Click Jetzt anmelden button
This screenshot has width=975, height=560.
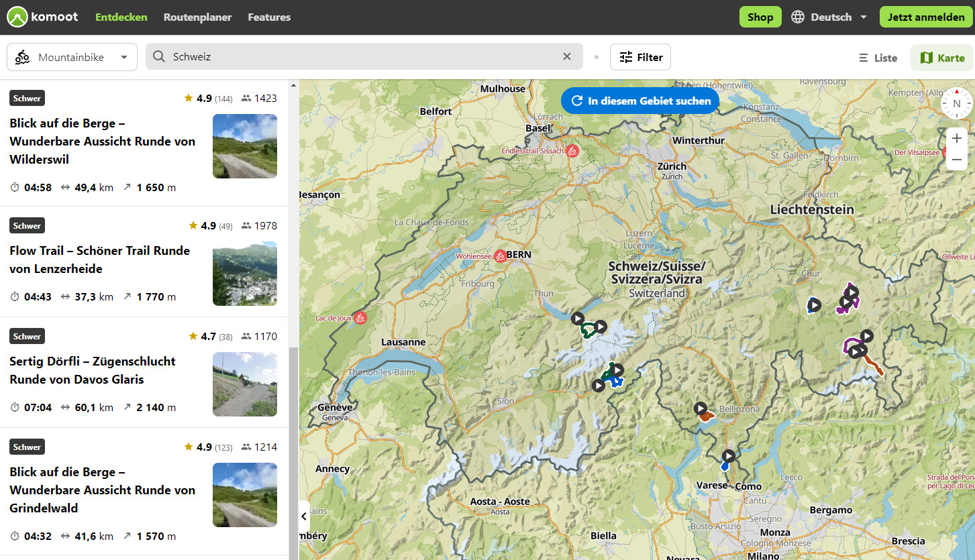tap(926, 17)
